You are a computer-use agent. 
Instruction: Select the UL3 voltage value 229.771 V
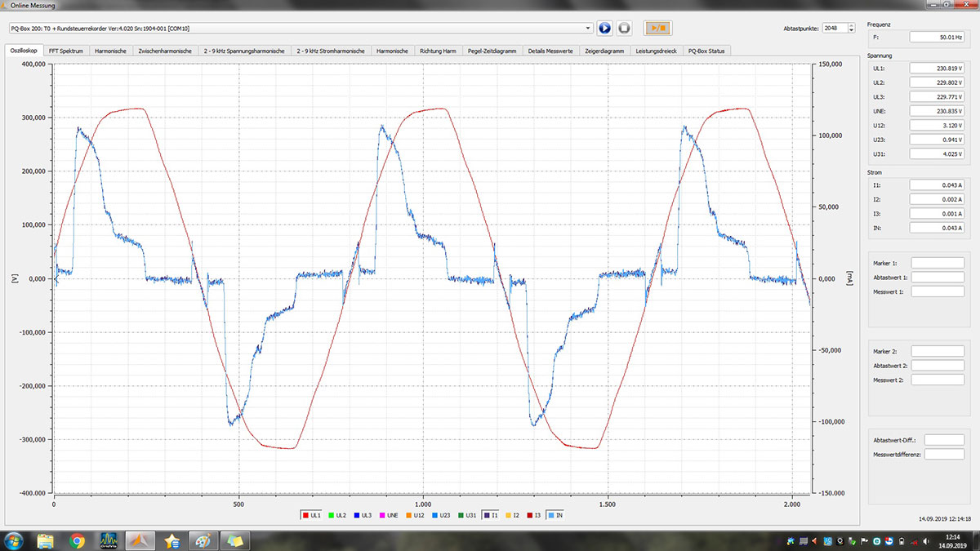938,96
